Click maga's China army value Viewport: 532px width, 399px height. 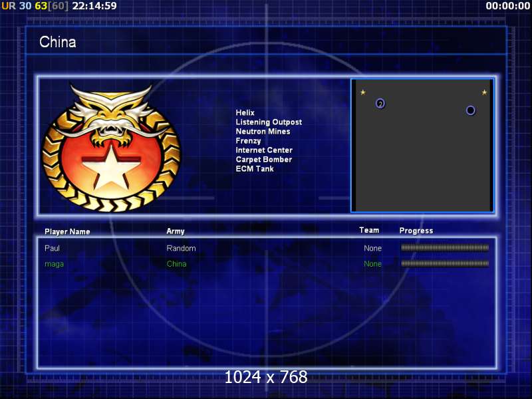pos(176,264)
